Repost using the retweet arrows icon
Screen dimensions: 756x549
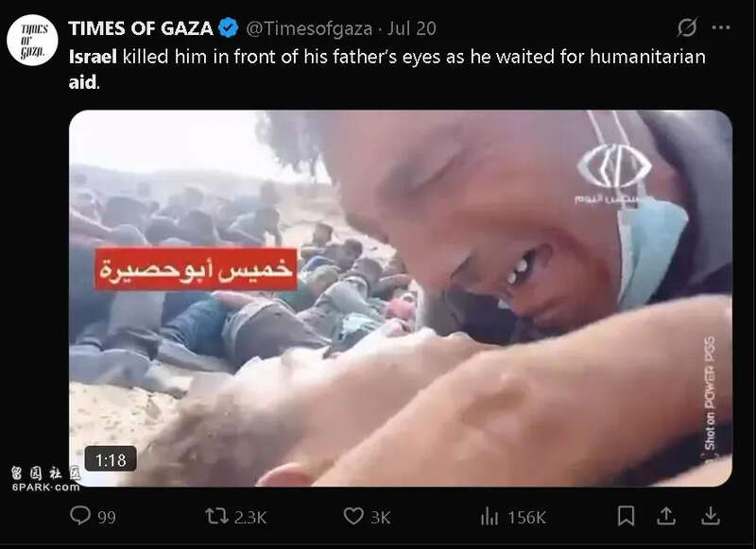coord(217,516)
